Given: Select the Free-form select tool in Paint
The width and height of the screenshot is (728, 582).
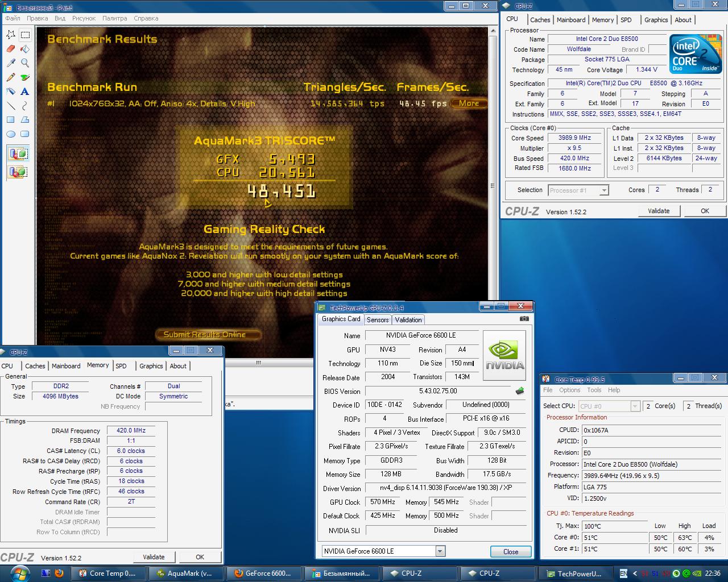Looking at the screenshot, I should pos(11,35).
